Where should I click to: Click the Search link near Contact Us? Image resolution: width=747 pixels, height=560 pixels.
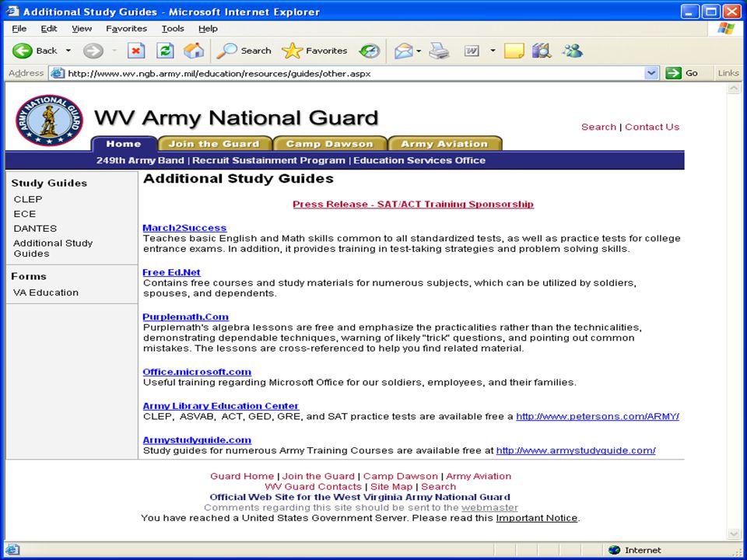pyautogui.click(x=598, y=127)
